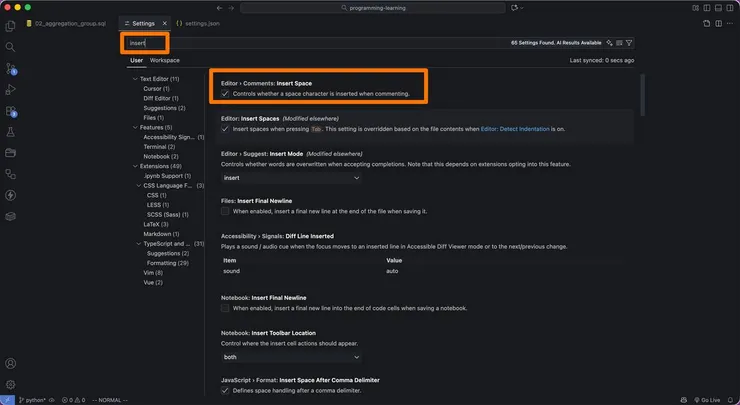Open the Source Control view
The width and height of the screenshot is (740, 405).
[10, 69]
